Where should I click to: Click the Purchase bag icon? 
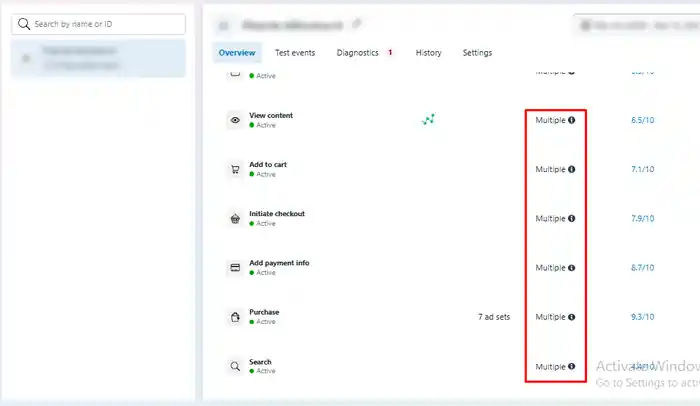235,317
